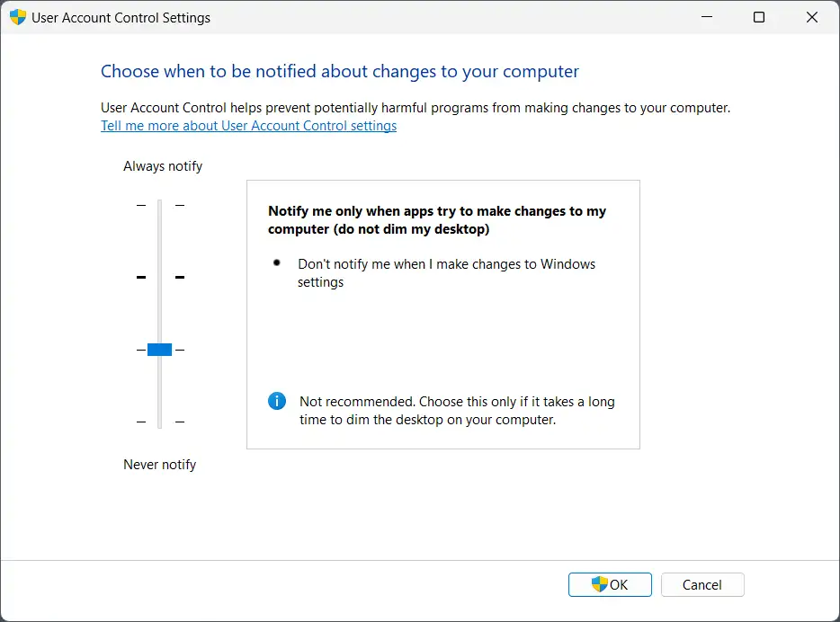Image resolution: width=840 pixels, height=622 pixels.
Task: Click the bottom tick right of slider track
Action: 180,422
